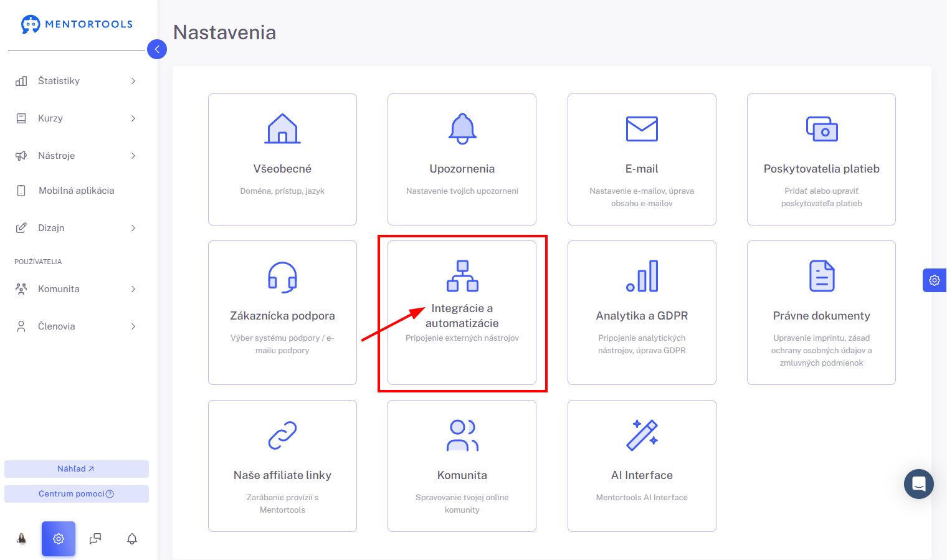The width and height of the screenshot is (947, 560).
Task: Select the E-mail envelope icon
Action: 642,129
